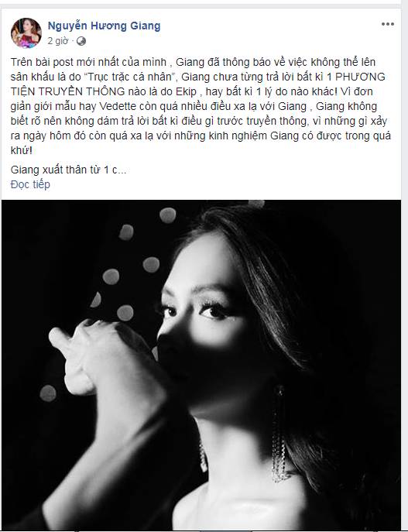The height and width of the screenshot is (532, 408).
Task: Open the black-and-white portrait photo
Action: click(201, 365)
